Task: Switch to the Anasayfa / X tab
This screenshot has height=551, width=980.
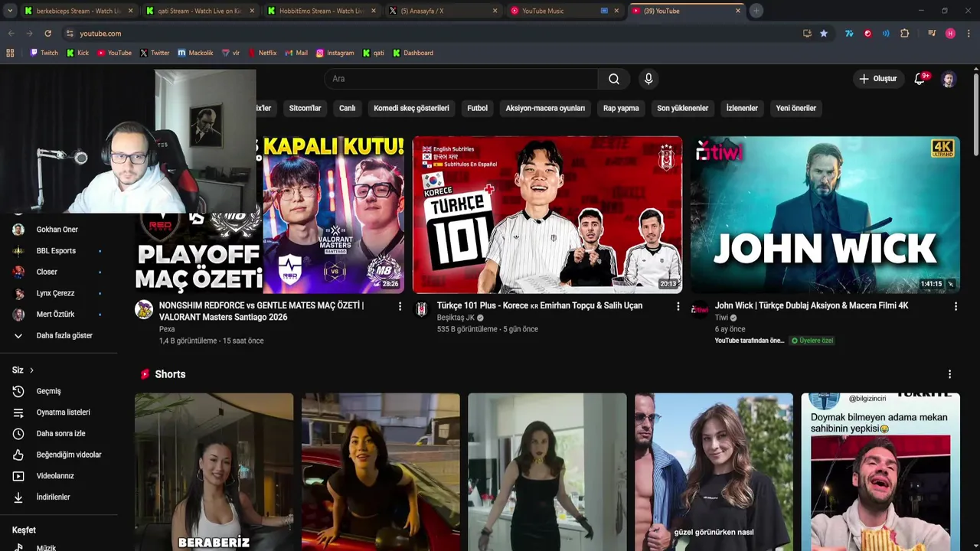Action: click(443, 11)
